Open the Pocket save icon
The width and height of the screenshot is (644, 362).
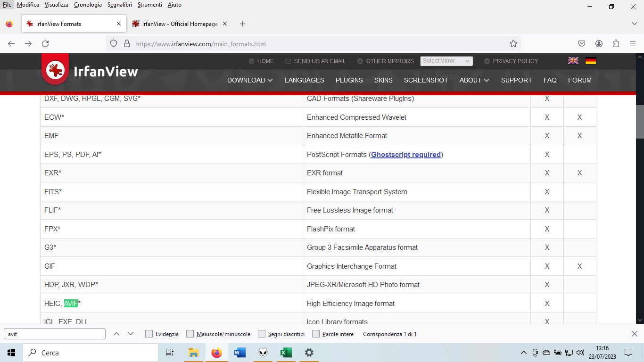point(582,43)
